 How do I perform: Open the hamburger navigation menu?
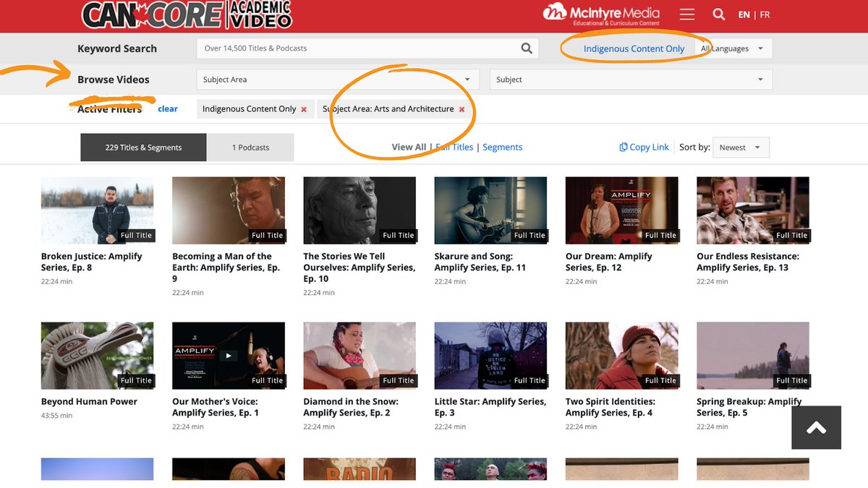pos(686,14)
